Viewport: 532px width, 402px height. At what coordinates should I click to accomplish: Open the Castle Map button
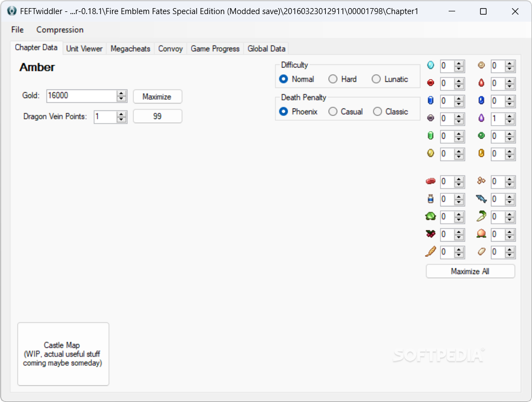(x=63, y=354)
